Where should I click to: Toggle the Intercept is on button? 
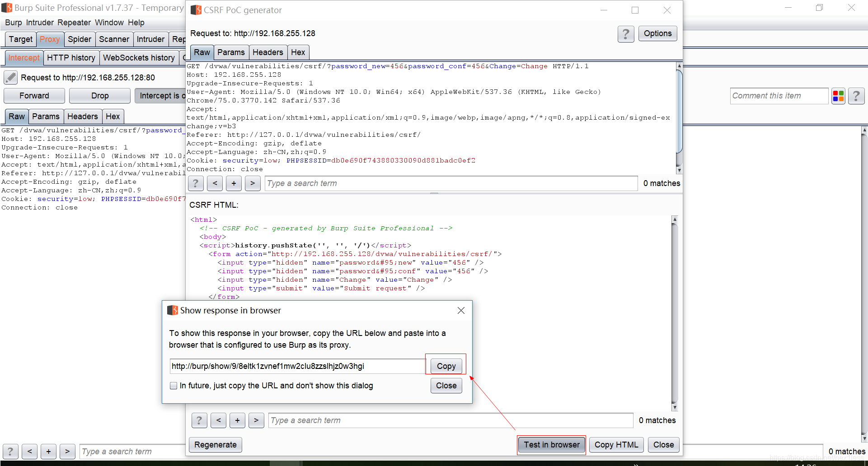(x=160, y=96)
